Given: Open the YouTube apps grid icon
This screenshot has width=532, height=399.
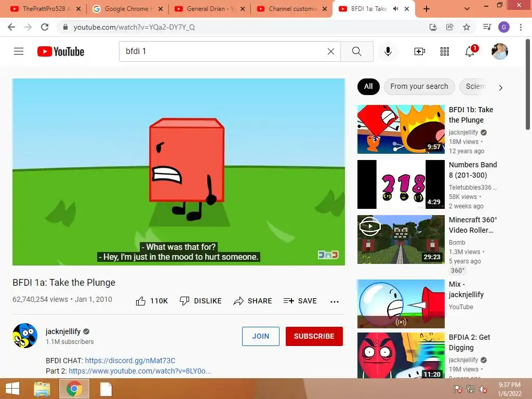Looking at the screenshot, I should point(445,51).
